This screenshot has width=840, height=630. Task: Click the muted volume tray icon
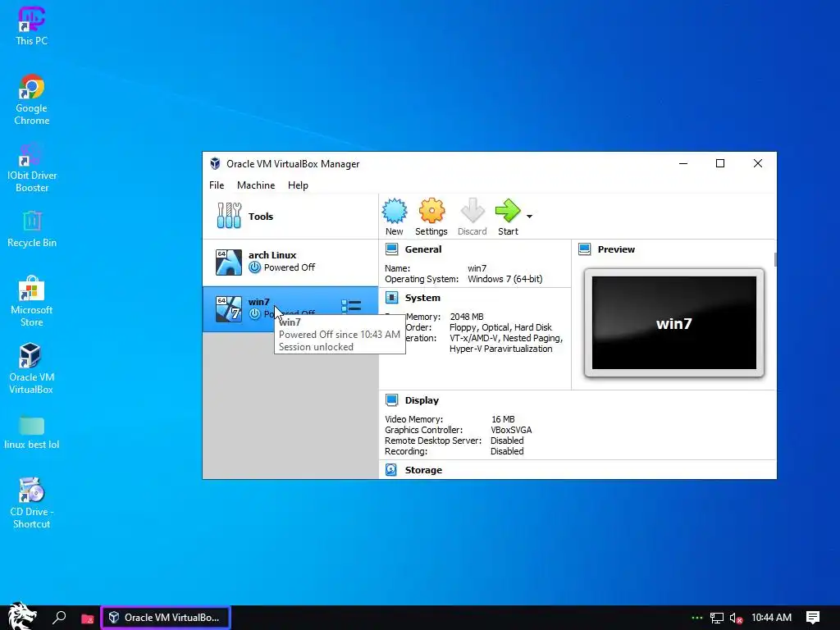coord(736,619)
